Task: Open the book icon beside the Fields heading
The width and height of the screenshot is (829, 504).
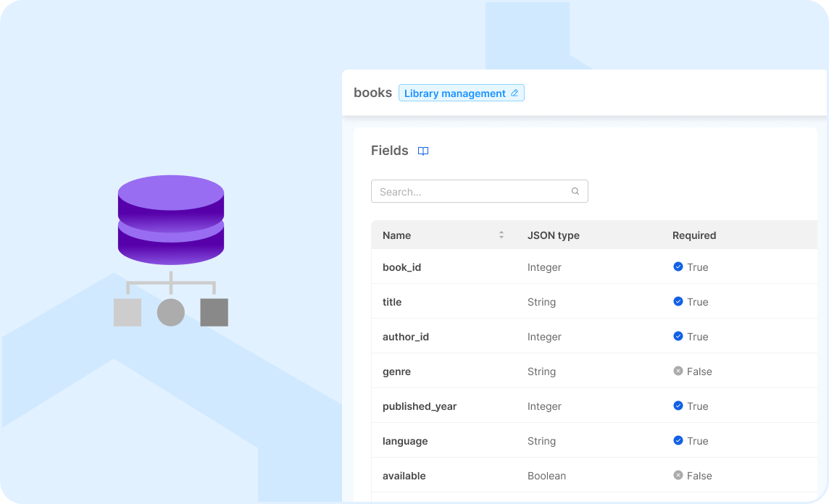Action: (423, 151)
